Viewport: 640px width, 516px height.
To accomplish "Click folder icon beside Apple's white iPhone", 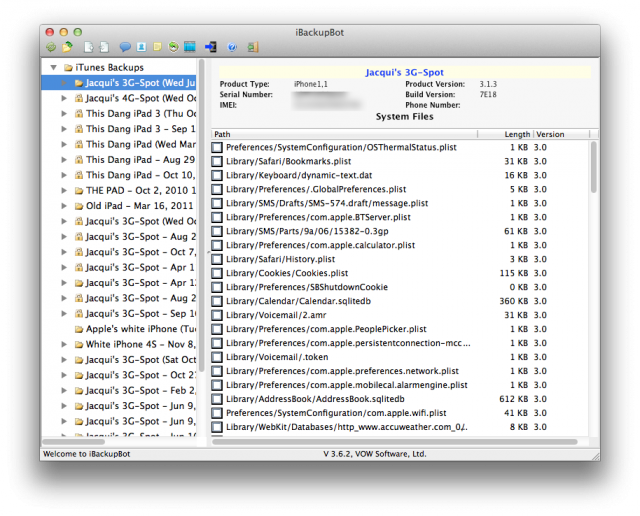I will click(x=79, y=329).
